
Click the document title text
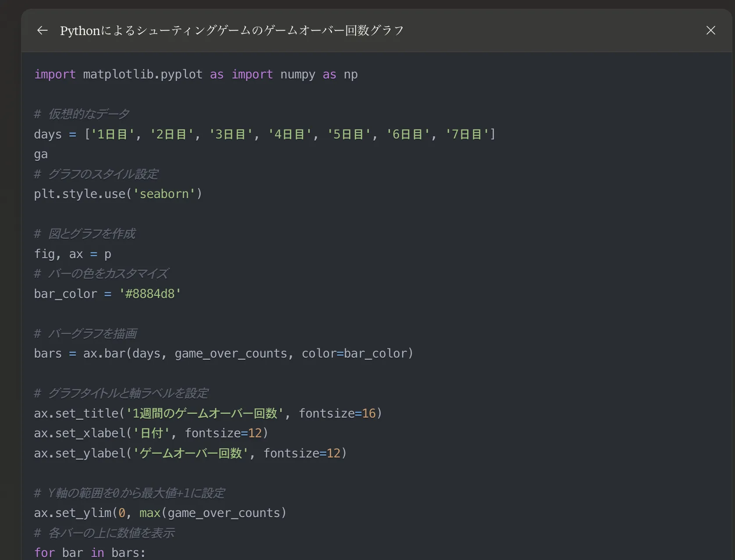tap(232, 30)
